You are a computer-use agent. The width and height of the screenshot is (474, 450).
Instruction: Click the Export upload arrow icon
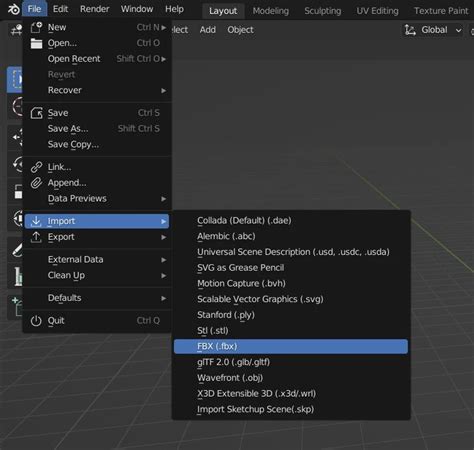point(36,237)
